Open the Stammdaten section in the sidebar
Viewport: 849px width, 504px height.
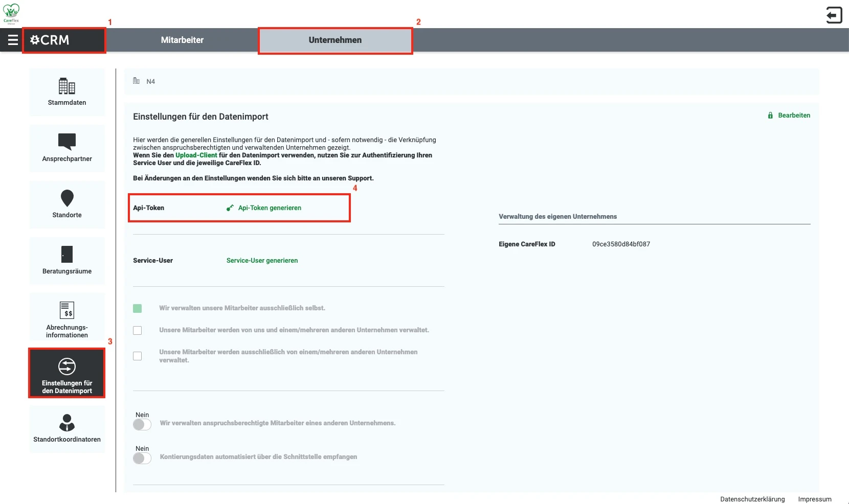coord(66,87)
